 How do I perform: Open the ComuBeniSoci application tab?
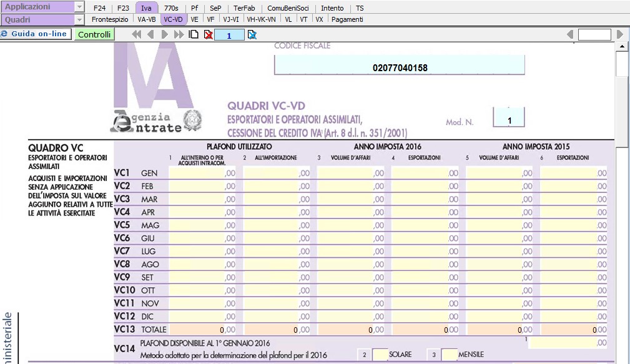pyautogui.click(x=288, y=8)
